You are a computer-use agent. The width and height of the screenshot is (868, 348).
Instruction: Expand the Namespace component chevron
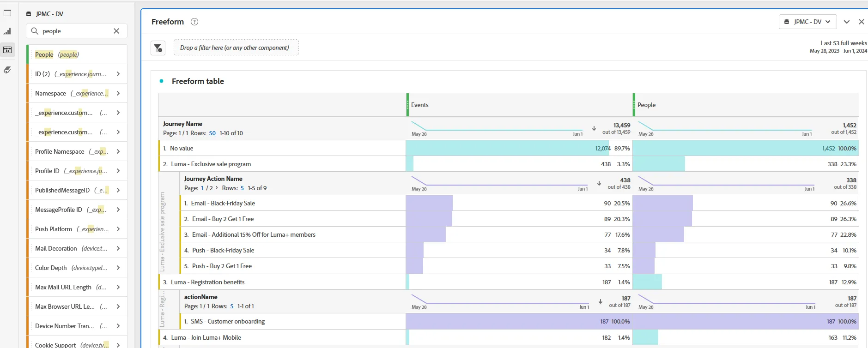click(118, 93)
